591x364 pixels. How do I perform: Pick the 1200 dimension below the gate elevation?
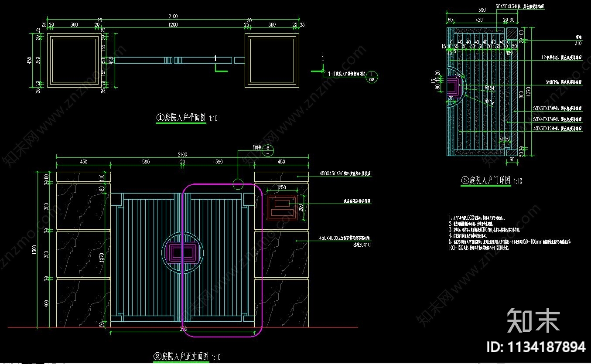tap(182, 329)
